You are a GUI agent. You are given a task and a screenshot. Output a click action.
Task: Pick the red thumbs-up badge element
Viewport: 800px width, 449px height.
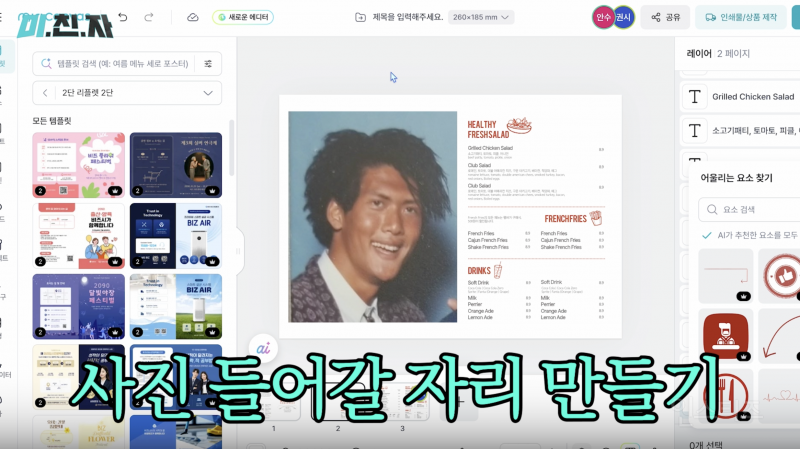[780, 276]
